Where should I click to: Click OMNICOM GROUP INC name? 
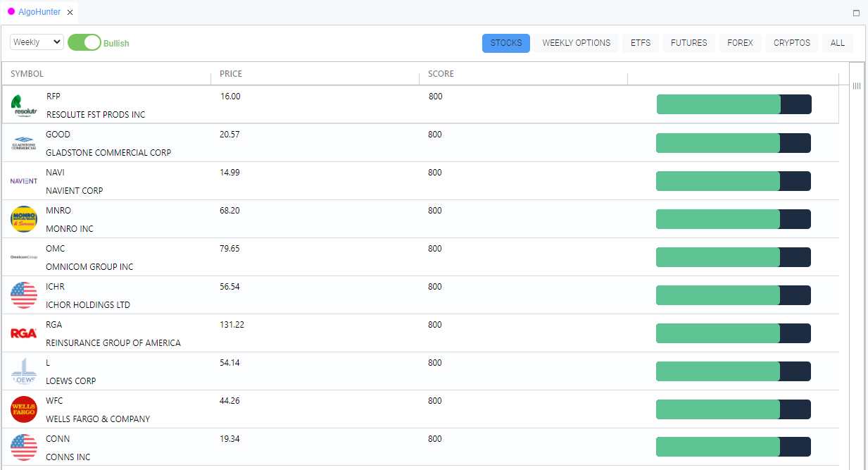89,267
